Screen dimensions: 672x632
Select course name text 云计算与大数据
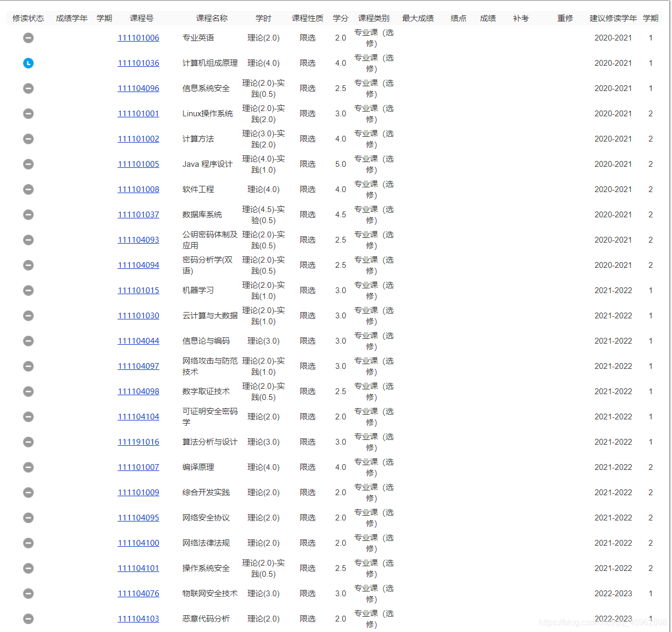(210, 316)
